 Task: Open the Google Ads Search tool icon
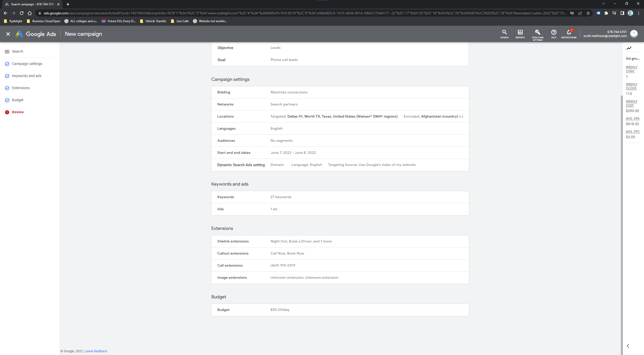tap(504, 32)
